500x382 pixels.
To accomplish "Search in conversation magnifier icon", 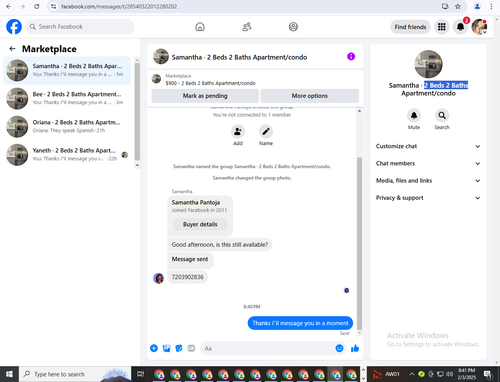I will 442,115.
